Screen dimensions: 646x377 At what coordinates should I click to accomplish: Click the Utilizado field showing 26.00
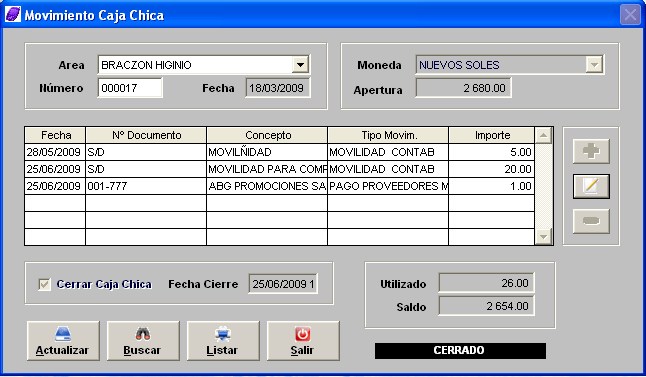click(x=487, y=283)
